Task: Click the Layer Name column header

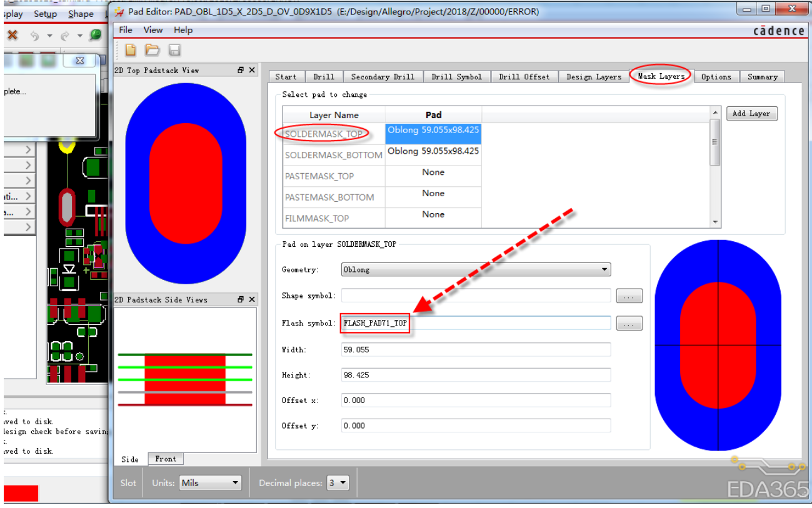Action: pos(334,115)
